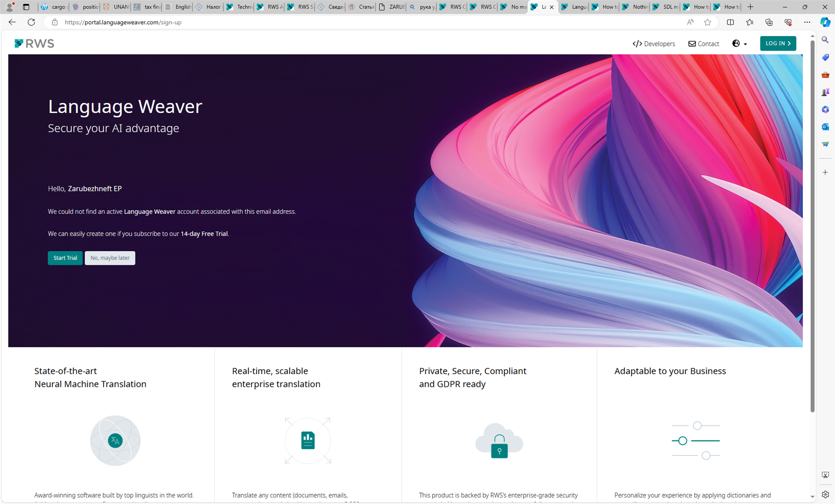Switch to the cargo tab
Image resolution: width=835 pixels, height=504 pixels.
click(54, 7)
